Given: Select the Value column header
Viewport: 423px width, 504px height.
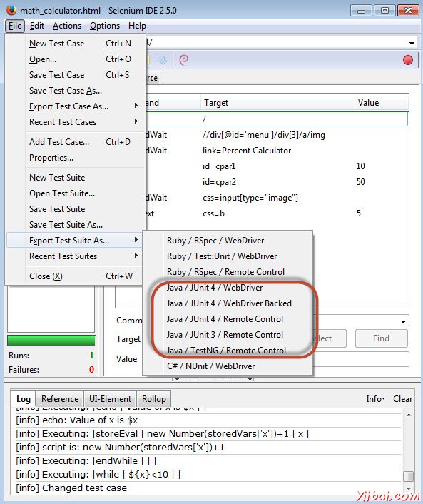Looking at the screenshot, I should 382,103.
